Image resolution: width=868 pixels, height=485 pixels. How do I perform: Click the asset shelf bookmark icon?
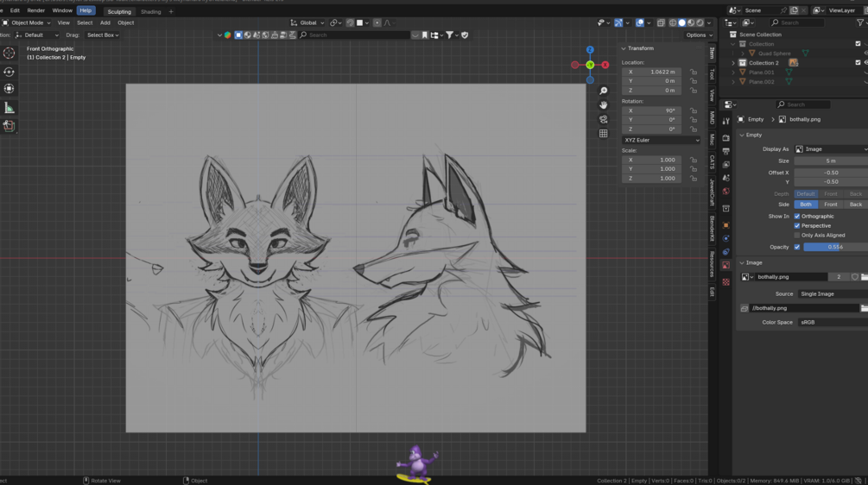pyautogui.click(x=425, y=35)
